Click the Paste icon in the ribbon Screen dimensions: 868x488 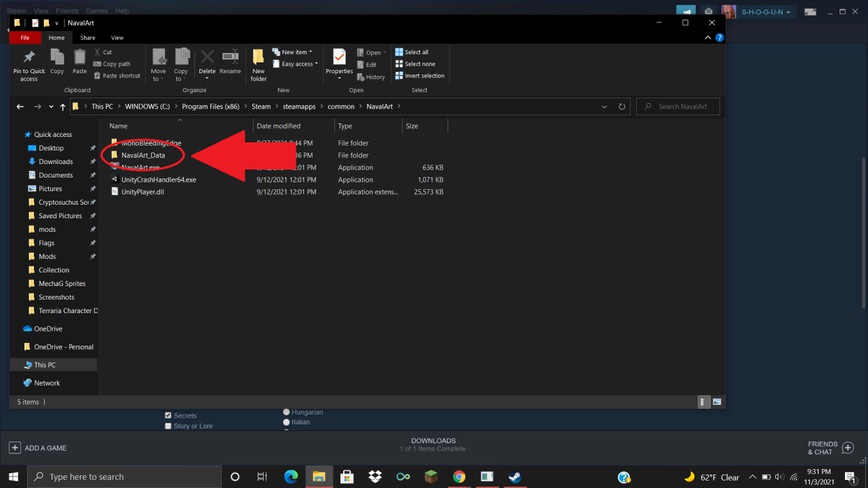80,58
